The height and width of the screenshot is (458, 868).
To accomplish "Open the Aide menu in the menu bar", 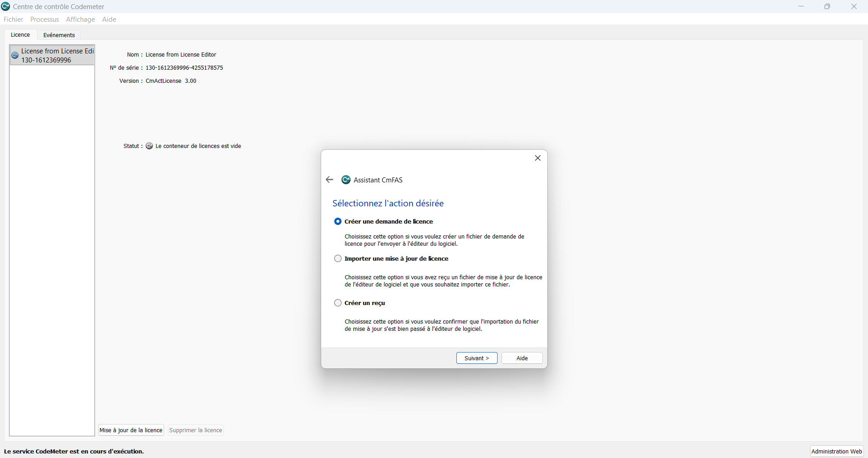I will coord(109,19).
